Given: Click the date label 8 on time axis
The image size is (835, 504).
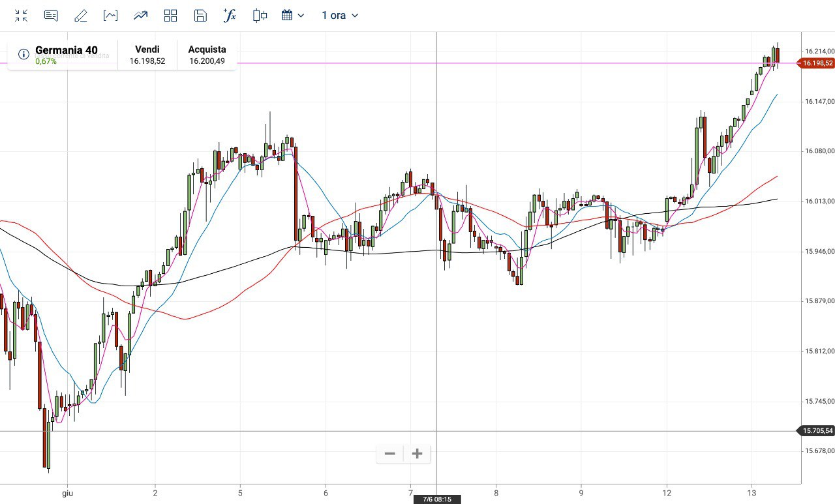Looking at the screenshot, I should [x=496, y=494].
